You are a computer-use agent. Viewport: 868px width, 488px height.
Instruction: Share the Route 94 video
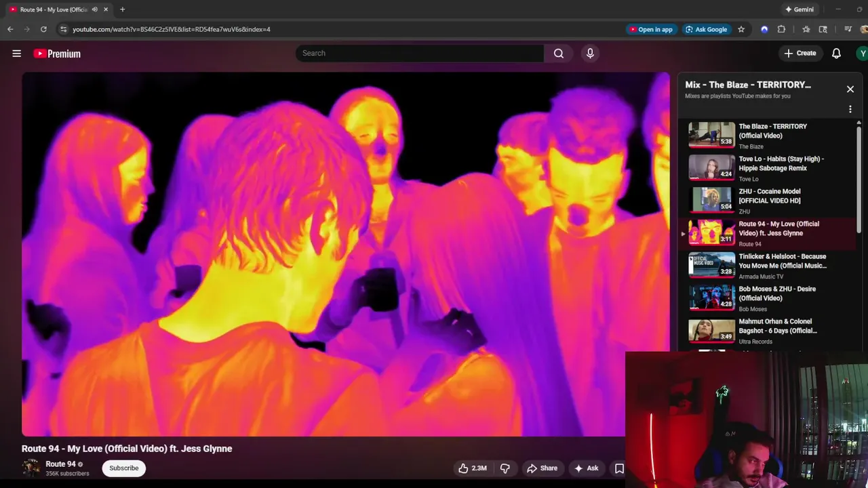click(x=542, y=468)
